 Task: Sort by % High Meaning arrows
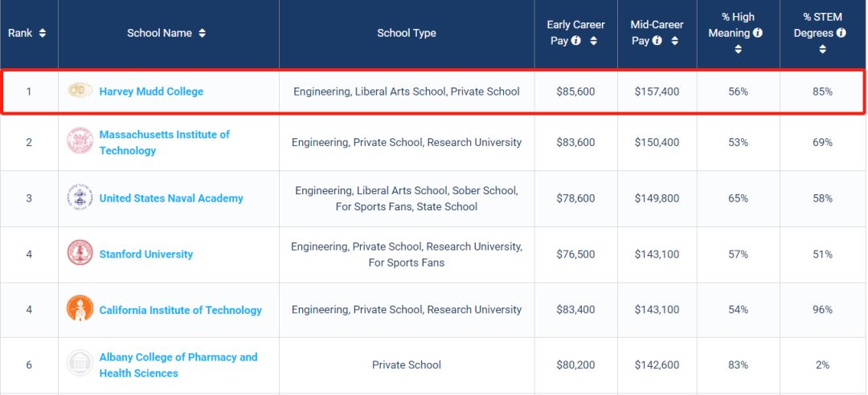pos(738,49)
